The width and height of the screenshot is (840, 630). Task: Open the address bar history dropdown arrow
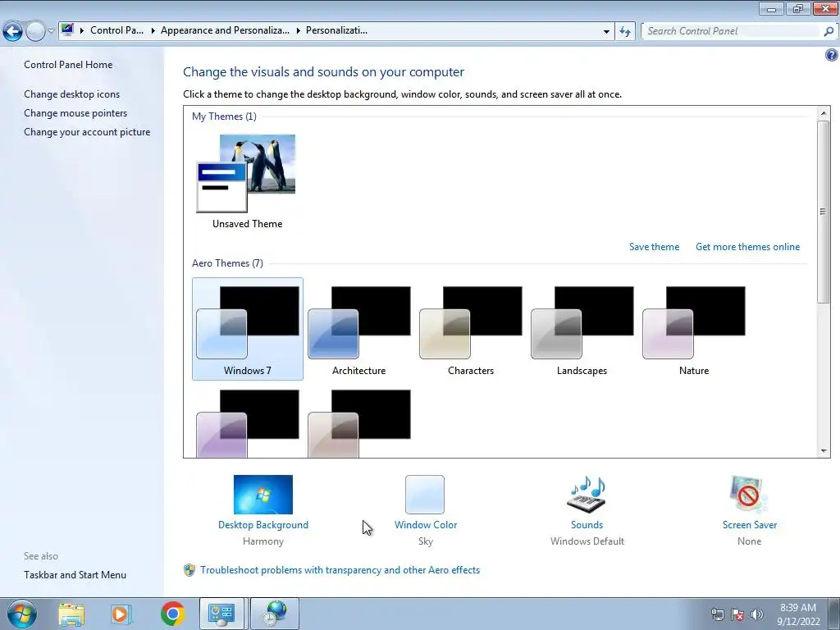(x=606, y=31)
